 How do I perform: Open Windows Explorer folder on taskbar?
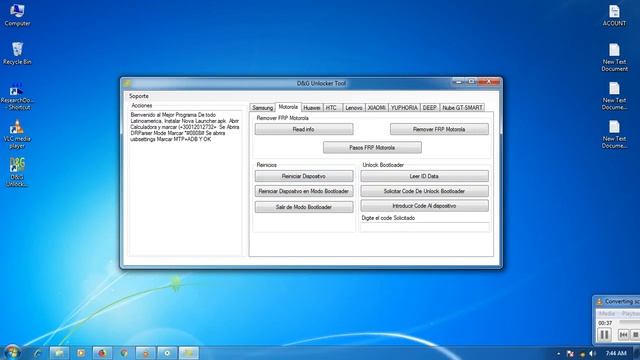[x=59, y=353]
